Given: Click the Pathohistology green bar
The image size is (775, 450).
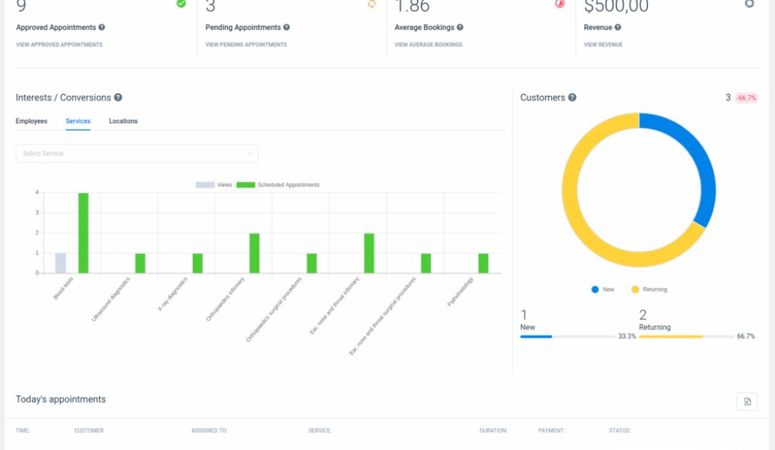Looking at the screenshot, I should click(x=483, y=263).
